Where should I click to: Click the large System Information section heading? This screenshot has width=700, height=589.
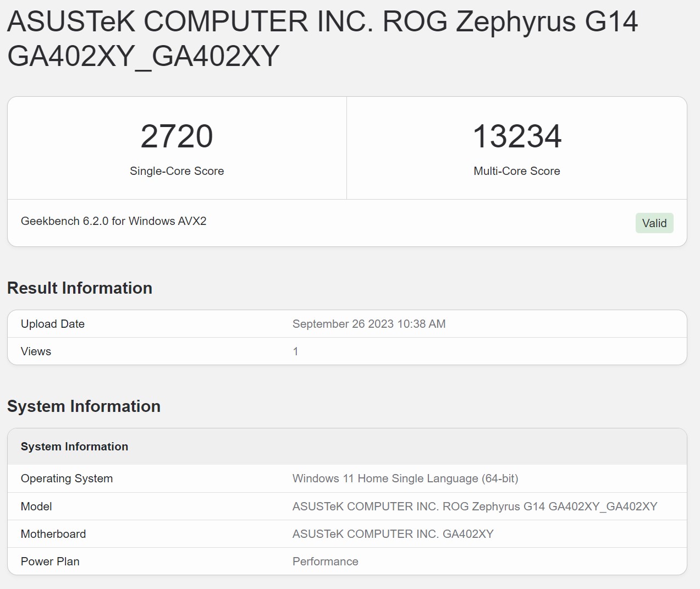click(84, 406)
